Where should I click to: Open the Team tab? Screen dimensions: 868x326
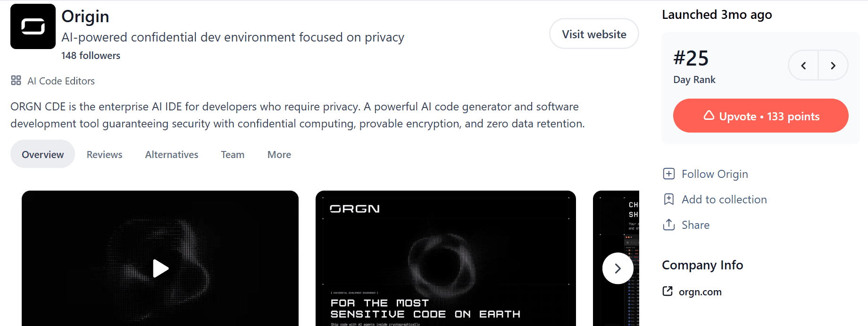pyautogui.click(x=233, y=154)
